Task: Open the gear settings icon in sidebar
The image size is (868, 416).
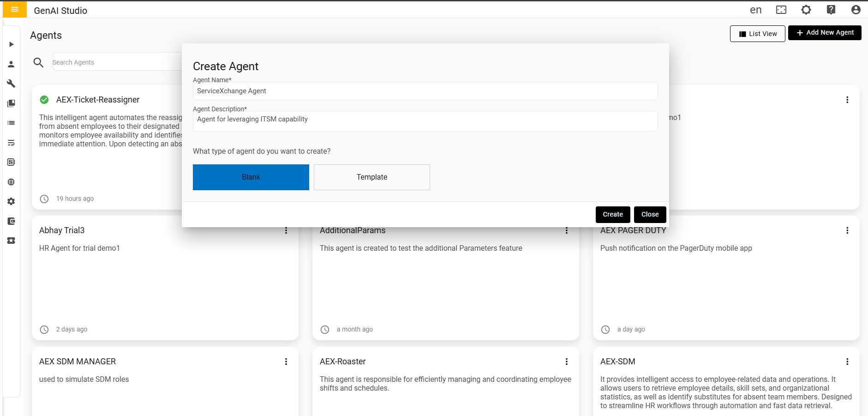Action: (x=11, y=201)
